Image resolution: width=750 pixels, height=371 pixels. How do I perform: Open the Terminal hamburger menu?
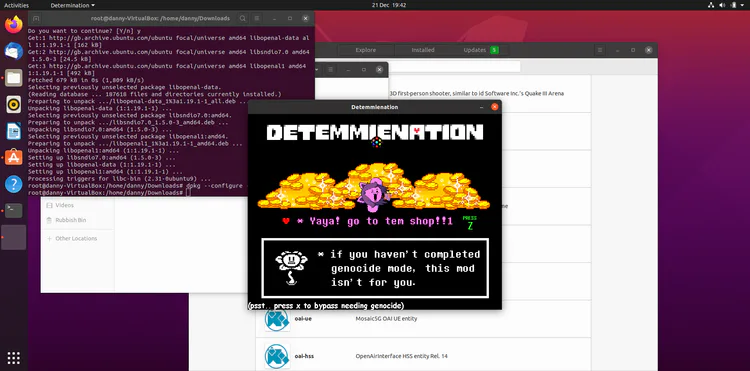click(257, 18)
